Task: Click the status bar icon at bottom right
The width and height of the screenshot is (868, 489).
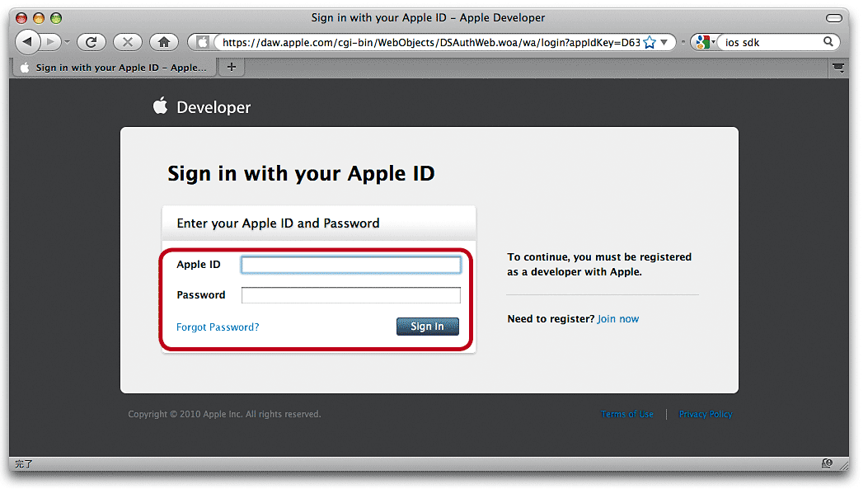Action: point(827,464)
